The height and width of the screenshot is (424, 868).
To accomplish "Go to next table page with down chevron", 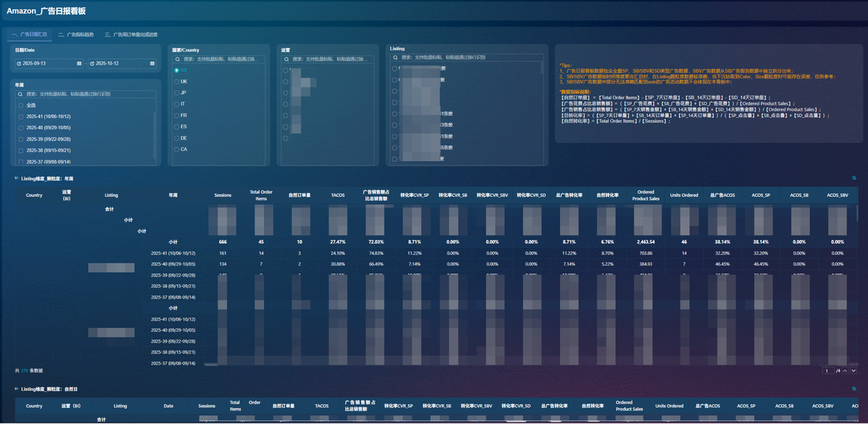I will coord(854,370).
